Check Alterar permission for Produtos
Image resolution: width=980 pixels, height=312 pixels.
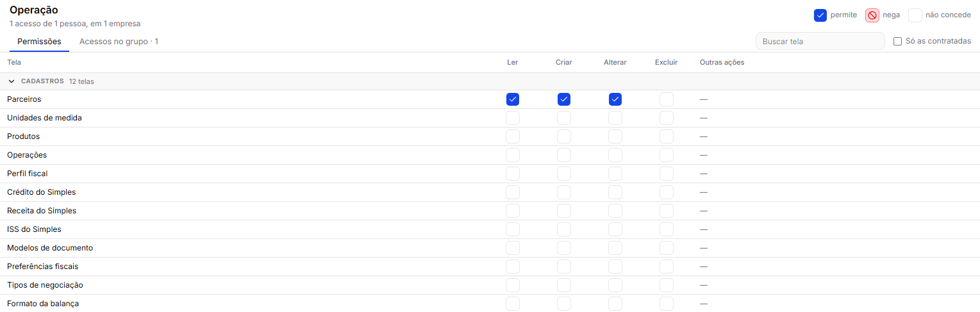[x=615, y=136]
